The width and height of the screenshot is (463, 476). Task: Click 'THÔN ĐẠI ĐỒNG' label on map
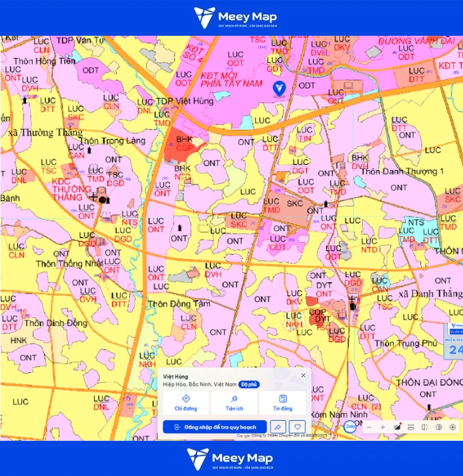pos(428,382)
